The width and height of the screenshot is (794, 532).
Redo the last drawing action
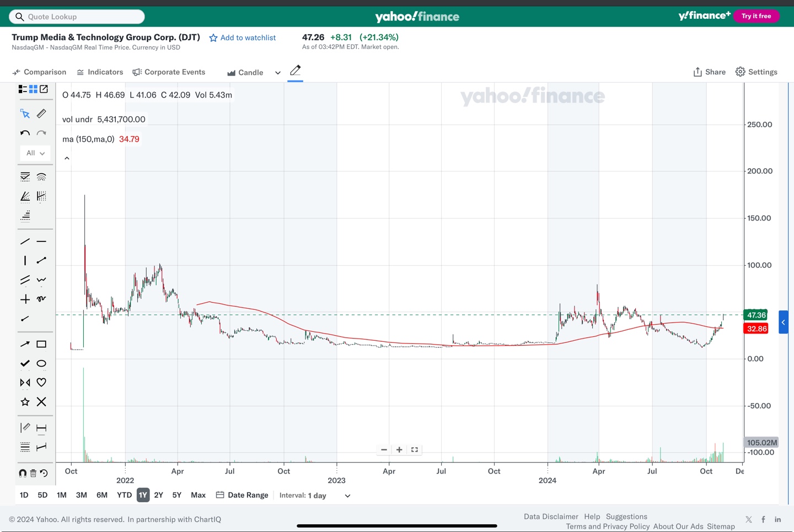(41, 133)
